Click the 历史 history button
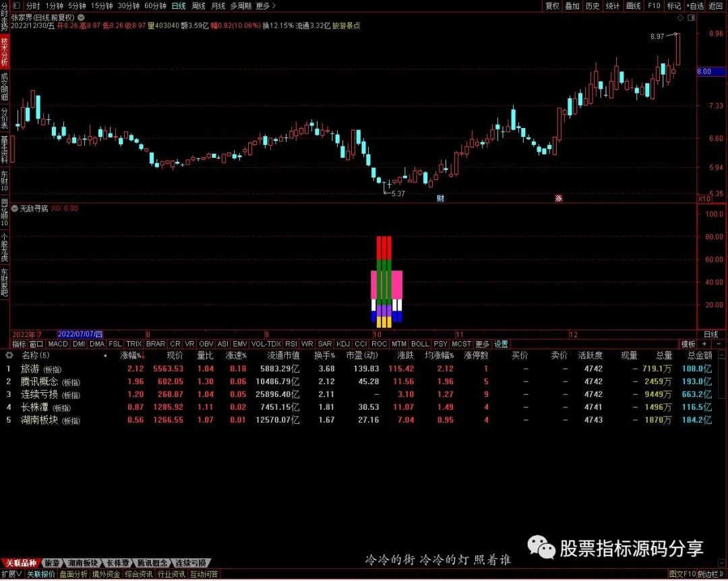Screen dimensions: 728x581 tap(593, 6)
